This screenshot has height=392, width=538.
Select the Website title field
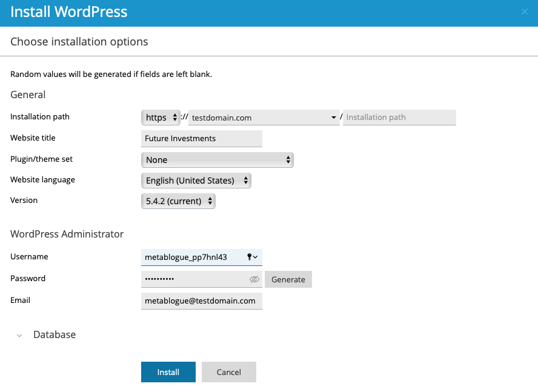pyautogui.click(x=201, y=138)
